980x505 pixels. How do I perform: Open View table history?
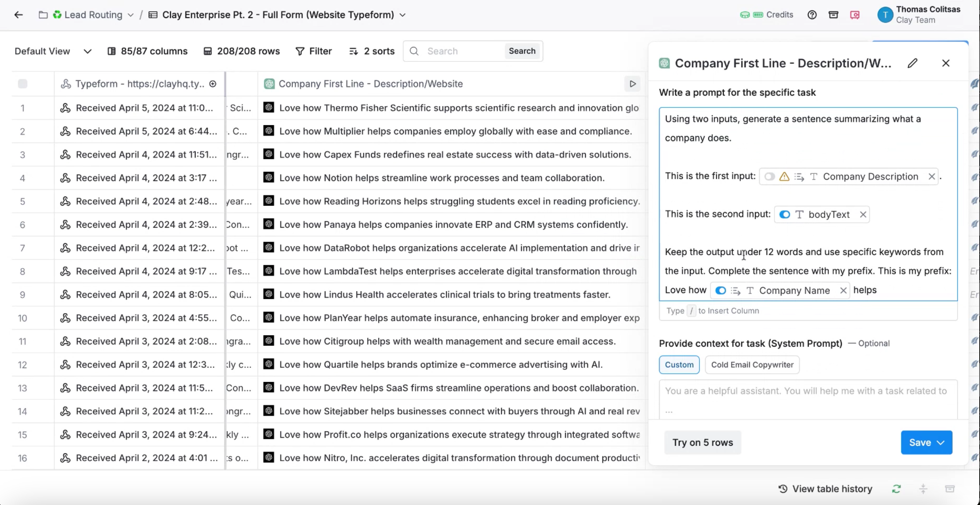[825, 488]
